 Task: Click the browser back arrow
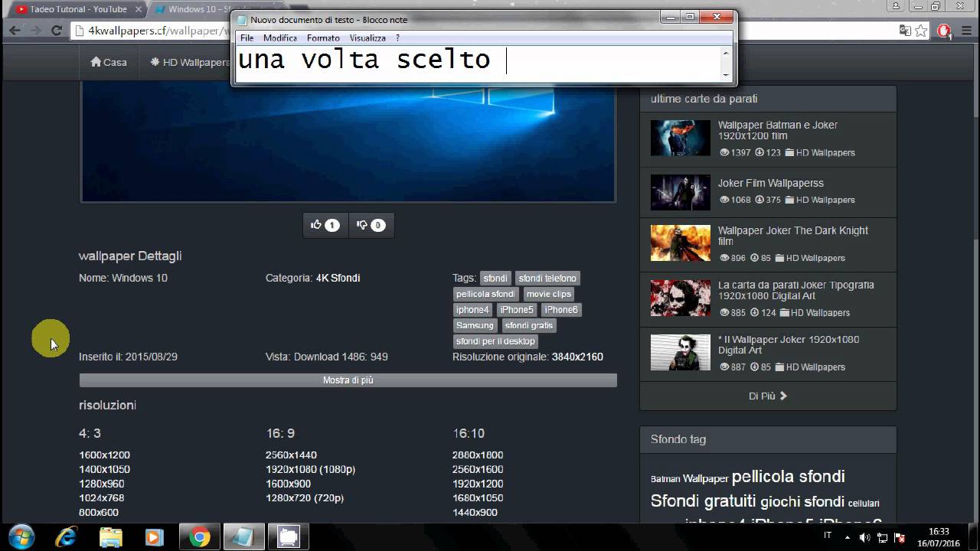click(15, 31)
